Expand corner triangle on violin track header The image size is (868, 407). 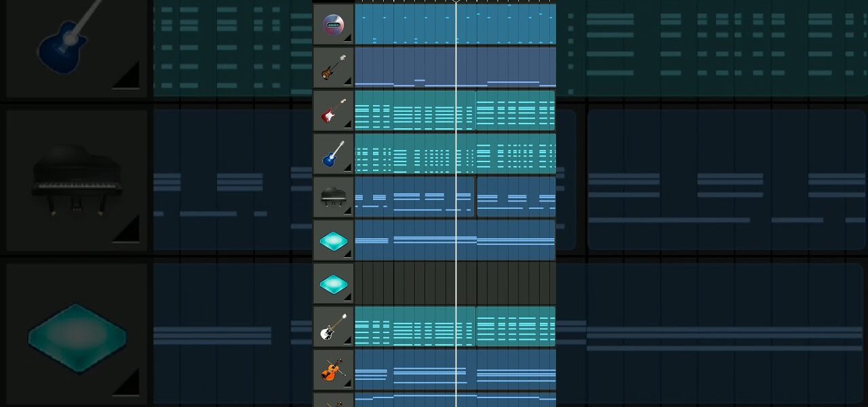pyautogui.click(x=347, y=384)
